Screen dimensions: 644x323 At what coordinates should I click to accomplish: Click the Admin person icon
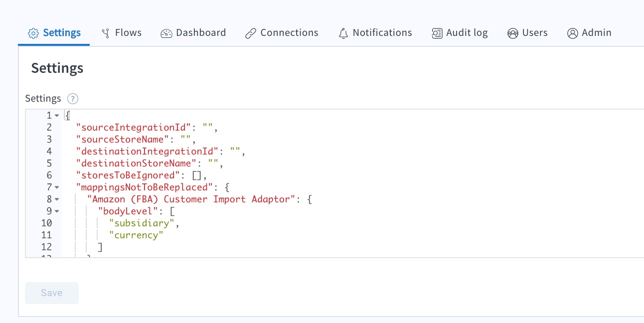click(572, 32)
